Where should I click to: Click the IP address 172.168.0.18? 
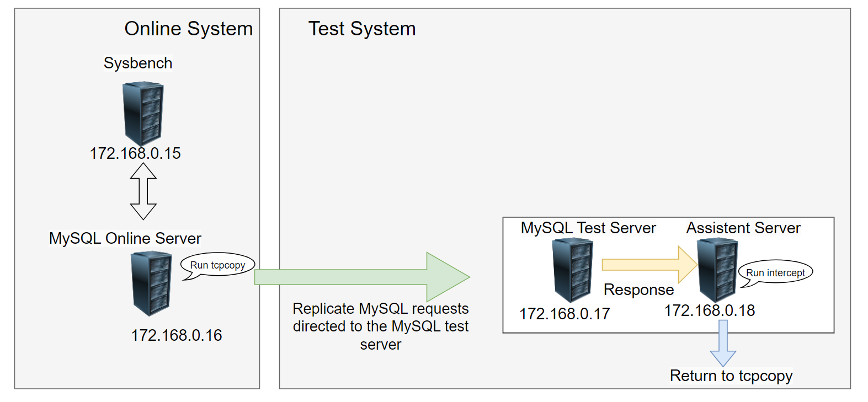[x=710, y=310]
